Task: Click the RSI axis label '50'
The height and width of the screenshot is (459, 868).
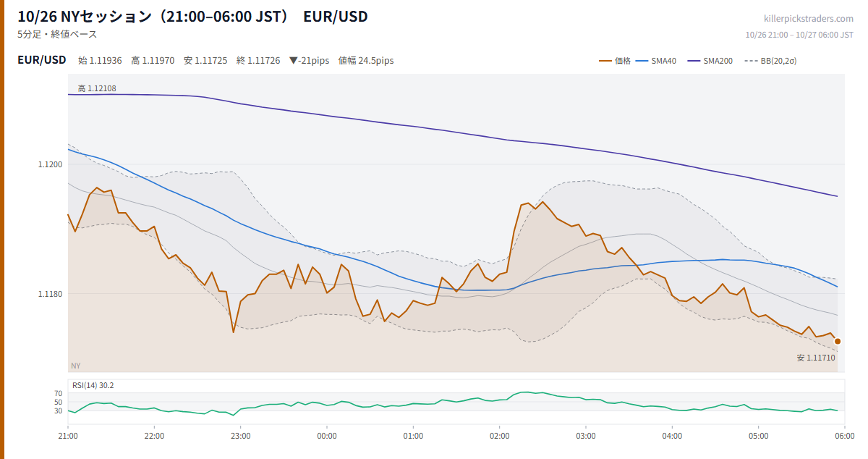Action: (x=58, y=403)
